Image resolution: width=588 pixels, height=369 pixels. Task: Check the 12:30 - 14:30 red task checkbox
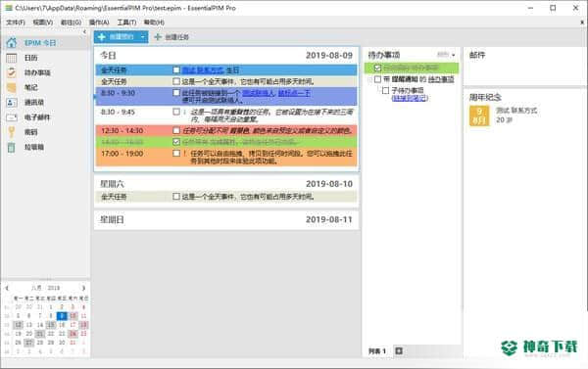pos(176,130)
